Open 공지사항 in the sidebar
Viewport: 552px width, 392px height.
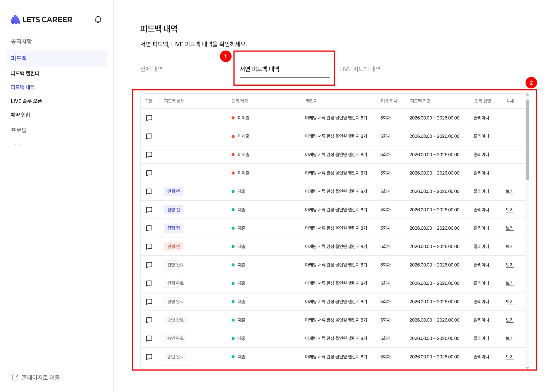point(21,41)
